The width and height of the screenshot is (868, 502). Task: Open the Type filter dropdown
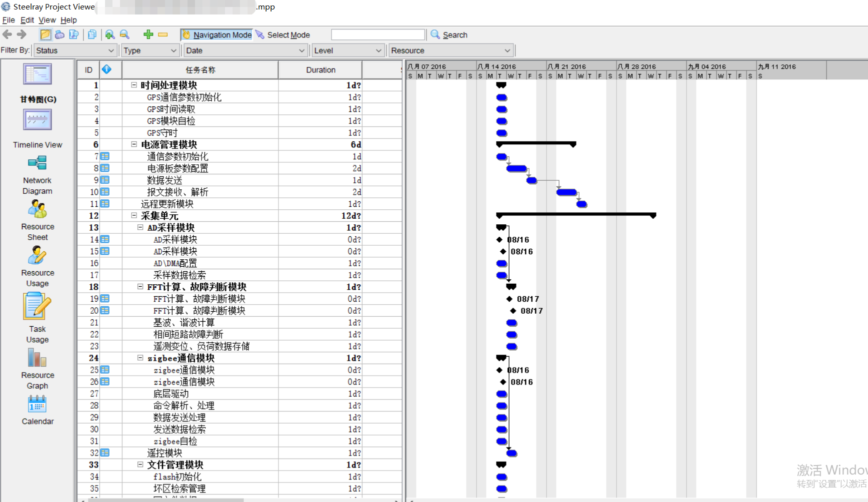(x=150, y=50)
